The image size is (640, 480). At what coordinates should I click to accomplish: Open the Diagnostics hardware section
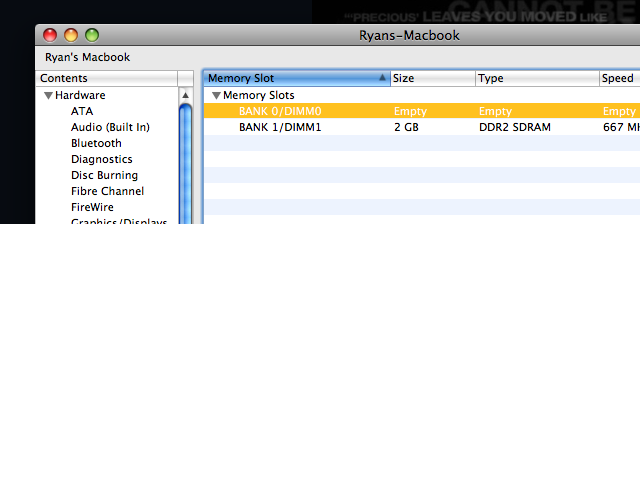coord(102,159)
